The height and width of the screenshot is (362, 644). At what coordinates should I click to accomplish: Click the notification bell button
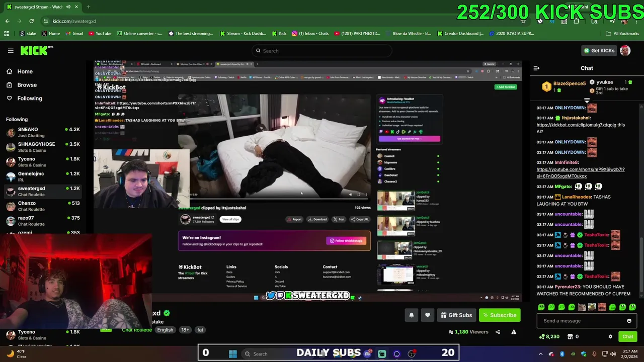pos(412,315)
